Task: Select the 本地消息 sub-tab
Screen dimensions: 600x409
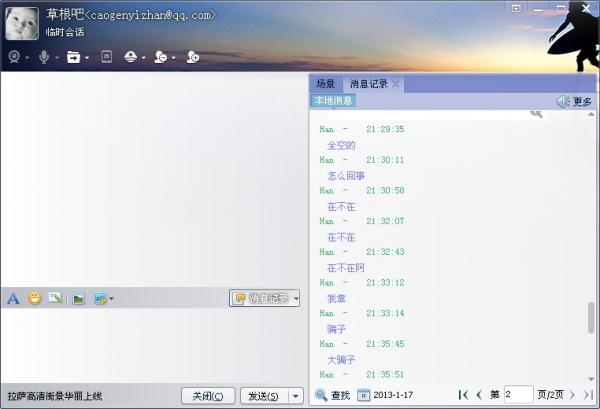Action: [x=333, y=101]
